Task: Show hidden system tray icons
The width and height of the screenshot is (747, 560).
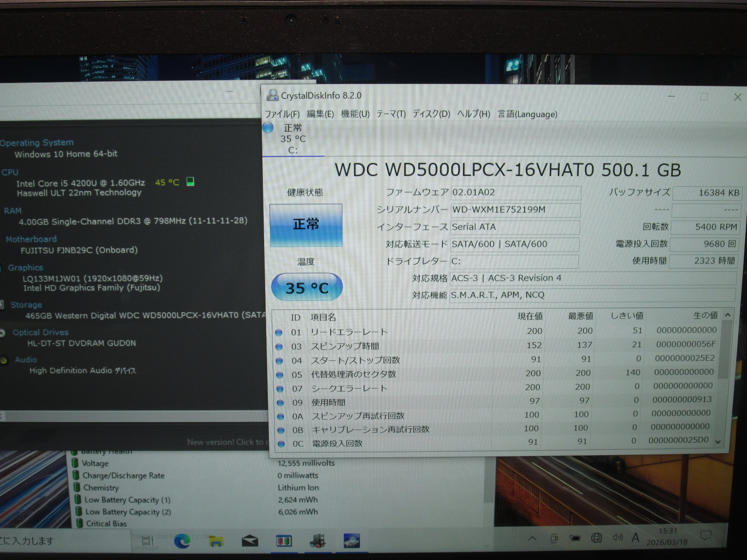Action: click(532, 539)
